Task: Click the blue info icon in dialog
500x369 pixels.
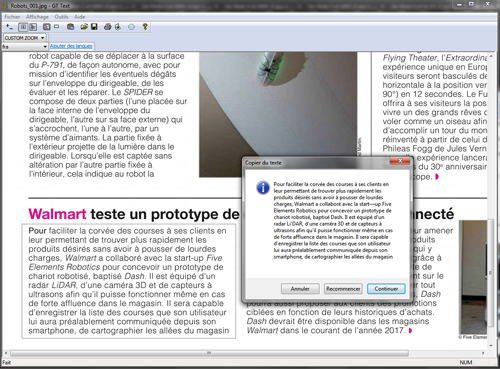Action: coord(263,188)
